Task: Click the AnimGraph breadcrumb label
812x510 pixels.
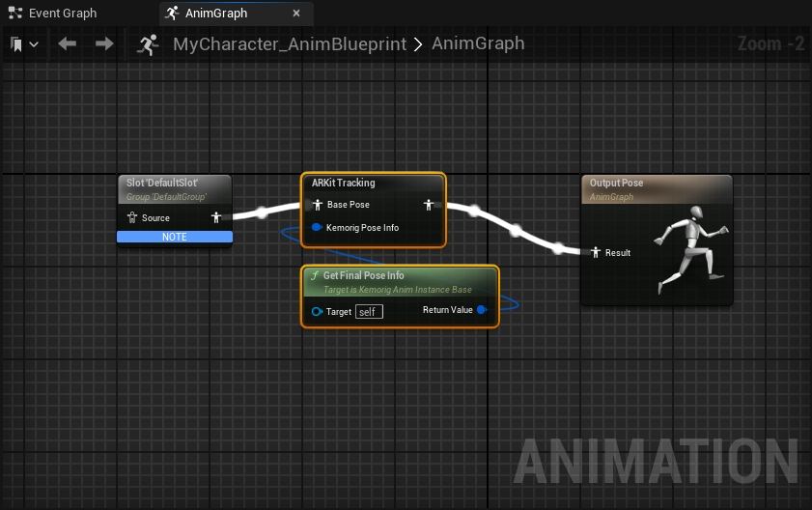Action: pyautogui.click(x=478, y=44)
